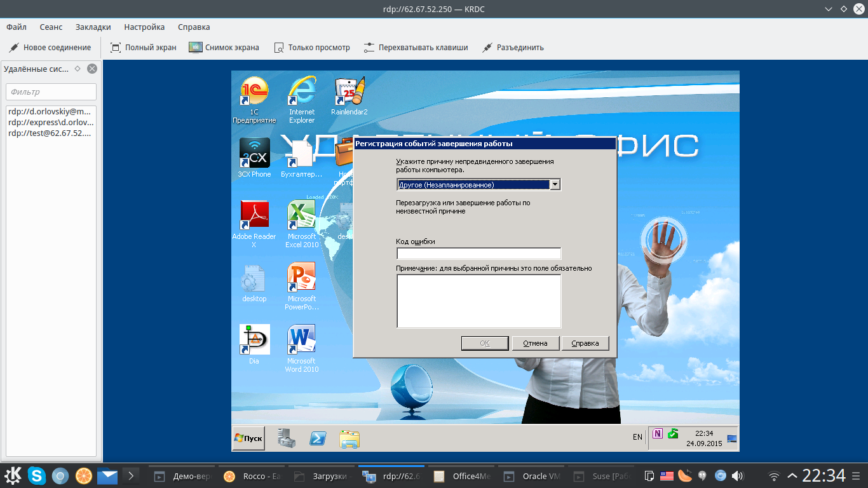Expand the hidden system tray icons arrow
868x488 pixels.
(x=792, y=475)
